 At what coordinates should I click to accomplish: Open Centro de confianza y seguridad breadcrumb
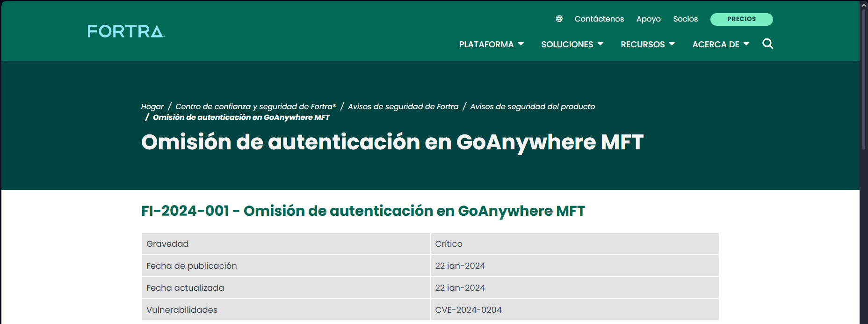click(x=256, y=106)
